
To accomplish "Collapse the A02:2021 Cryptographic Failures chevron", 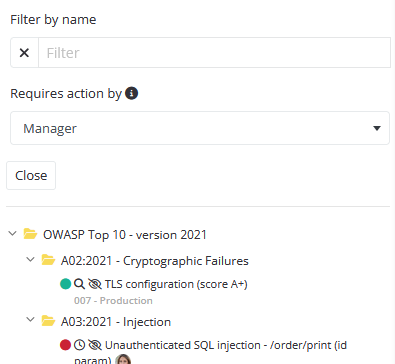I will (x=30, y=259).
